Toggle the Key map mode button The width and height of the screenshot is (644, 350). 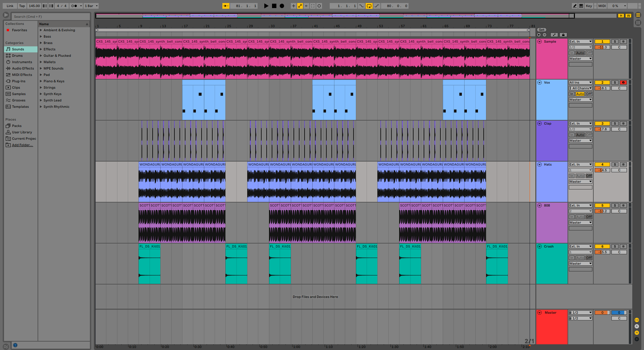(x=589, y=6)
